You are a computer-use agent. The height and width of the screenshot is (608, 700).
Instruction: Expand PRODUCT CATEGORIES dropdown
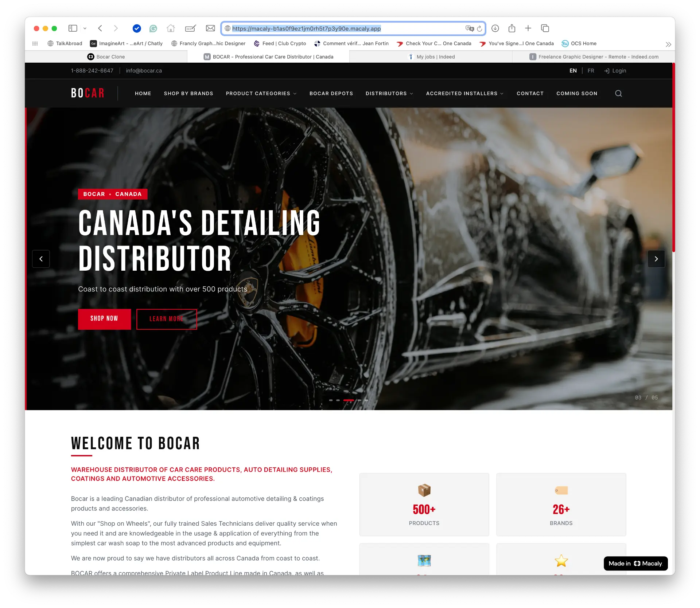click(x=261, y=93)
